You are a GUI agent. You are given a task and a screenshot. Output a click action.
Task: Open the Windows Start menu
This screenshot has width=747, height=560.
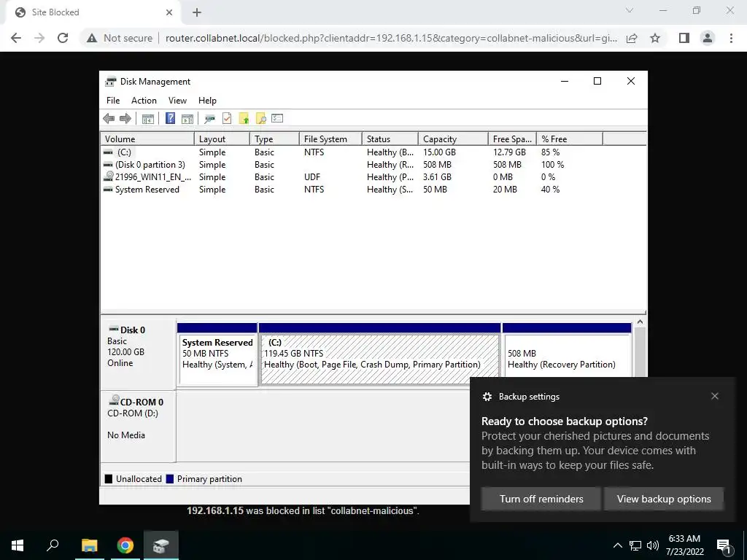18,545
